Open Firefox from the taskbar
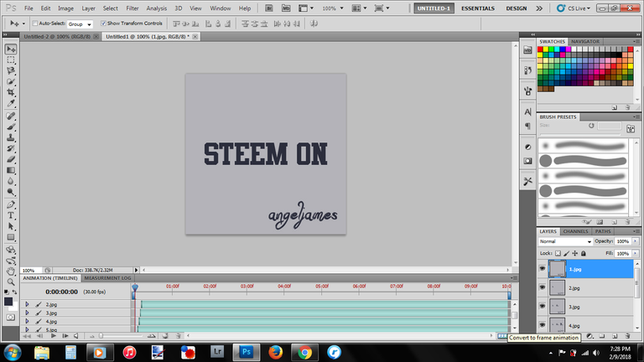This screenshot has width=644, height=362. [276, 352]
